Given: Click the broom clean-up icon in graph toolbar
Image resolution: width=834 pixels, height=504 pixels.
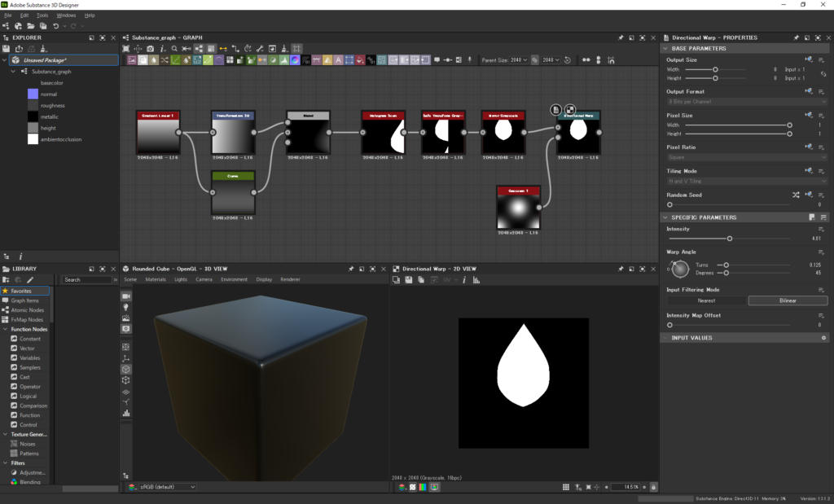Looking at the screenshot, I should 284,48.
